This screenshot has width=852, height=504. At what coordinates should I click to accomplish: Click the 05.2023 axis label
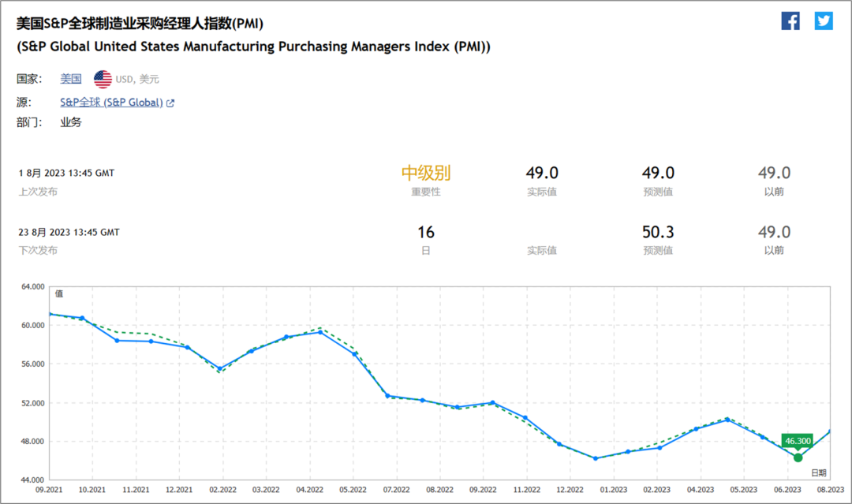click(x=743, y=490)
